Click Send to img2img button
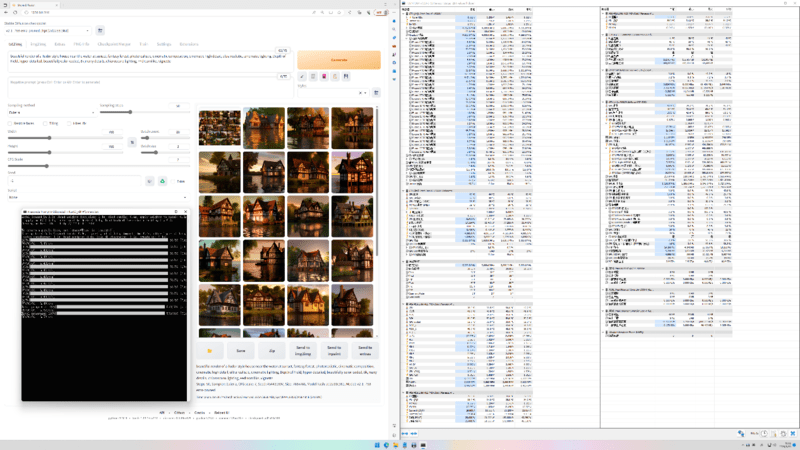 [303, 351]
